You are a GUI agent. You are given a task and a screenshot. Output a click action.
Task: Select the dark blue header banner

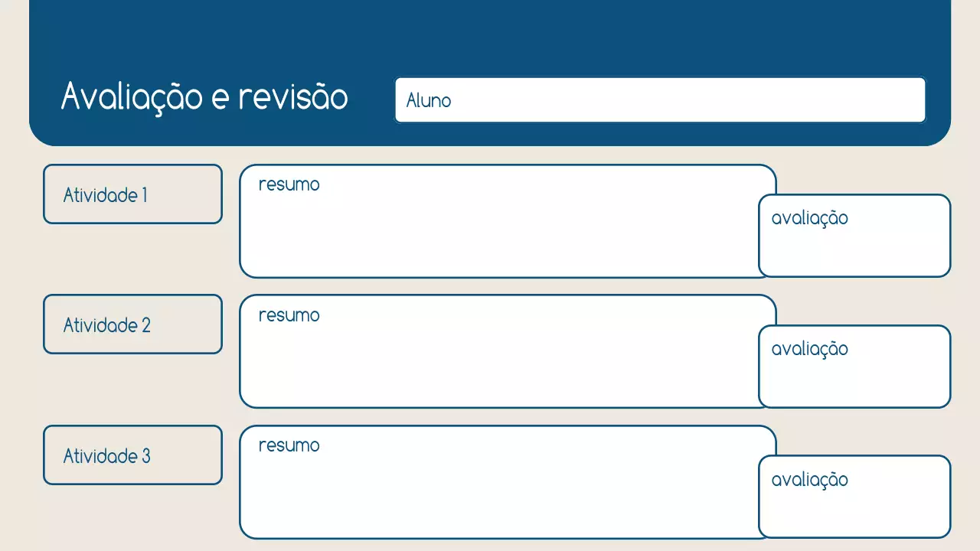pos(490,34)
